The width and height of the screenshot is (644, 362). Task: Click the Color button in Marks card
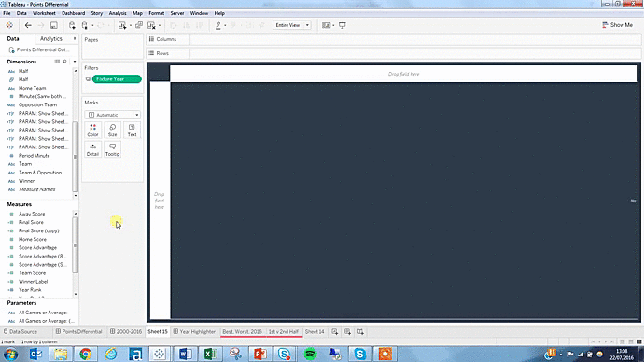point(92,130)
